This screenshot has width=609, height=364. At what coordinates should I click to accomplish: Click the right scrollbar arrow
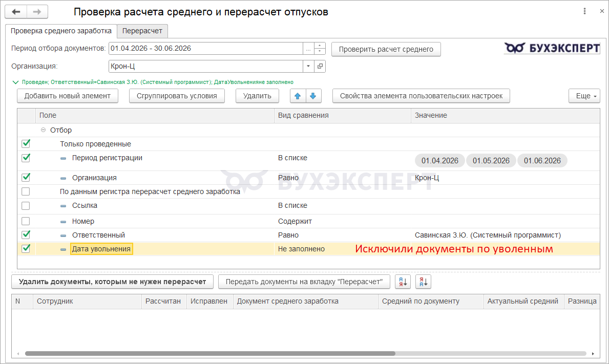[x=593, y=354]
